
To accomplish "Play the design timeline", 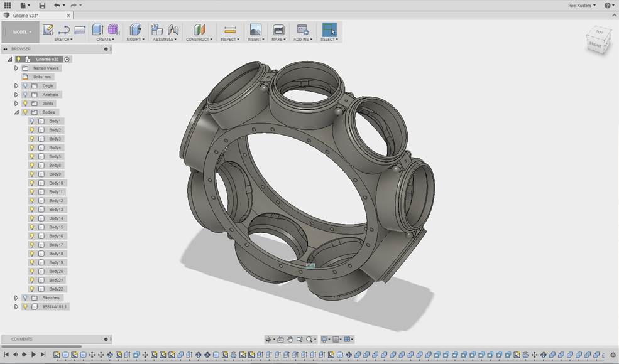I will click(33, 355).
